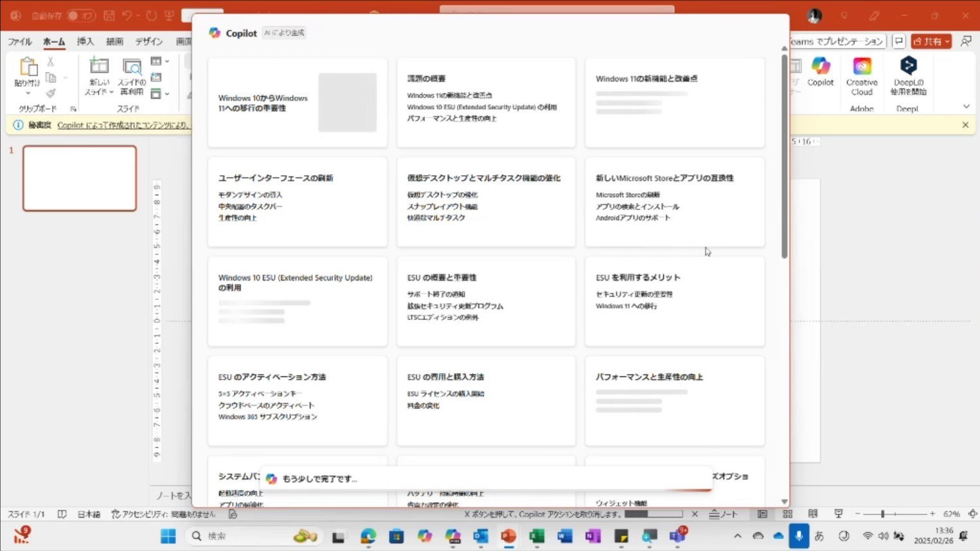Click the ESU を利用するメリット heading

(637, 277)
